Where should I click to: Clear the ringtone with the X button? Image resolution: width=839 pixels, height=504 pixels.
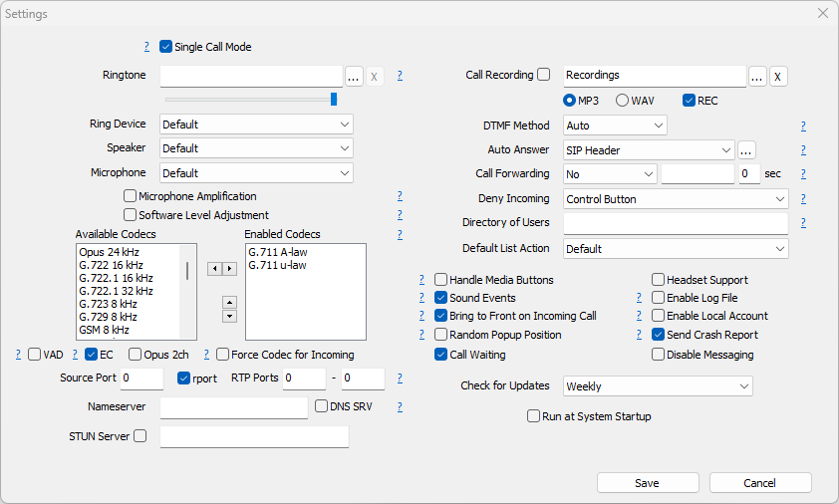[375, 77]
